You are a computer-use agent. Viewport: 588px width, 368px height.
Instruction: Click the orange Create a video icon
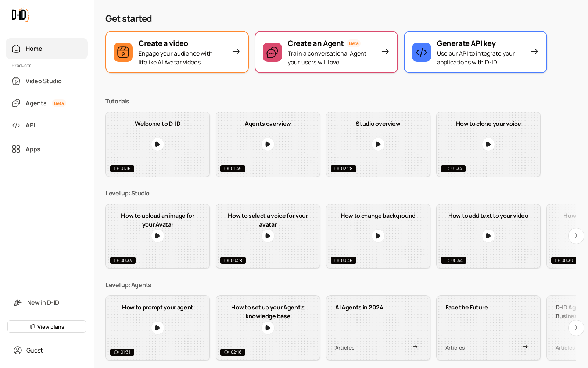point(123,52)
